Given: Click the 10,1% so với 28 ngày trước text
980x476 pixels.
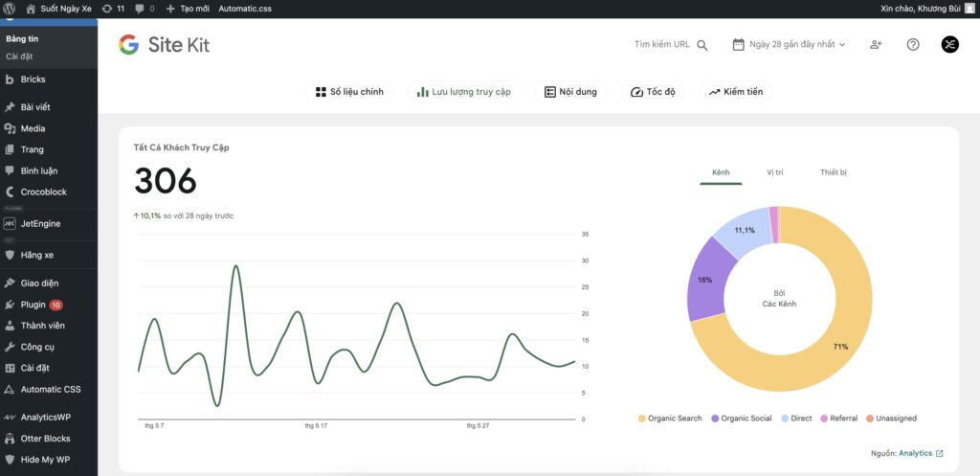Looking at the screenshot, I should (183, 215).
